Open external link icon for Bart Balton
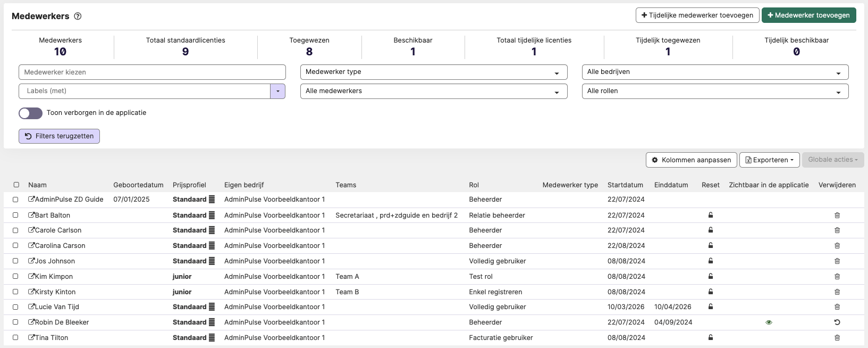Screen dimensions: 868x348 point(31,215)
